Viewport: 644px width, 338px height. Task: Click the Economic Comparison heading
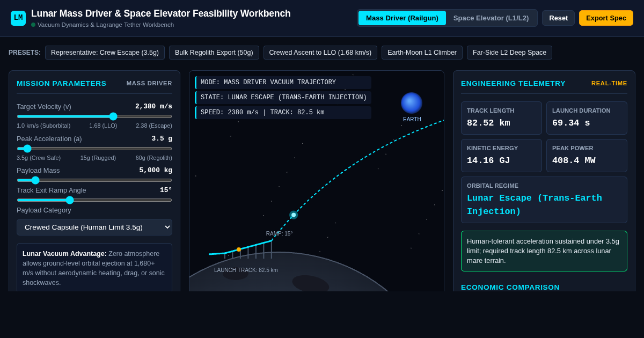(510, 287)
